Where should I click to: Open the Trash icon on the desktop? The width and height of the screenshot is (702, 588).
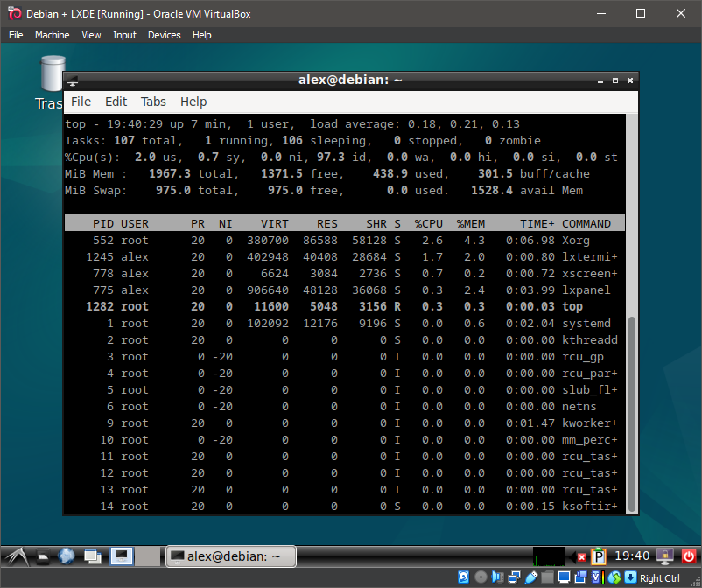pyautogui.click(x=52, y=74)
